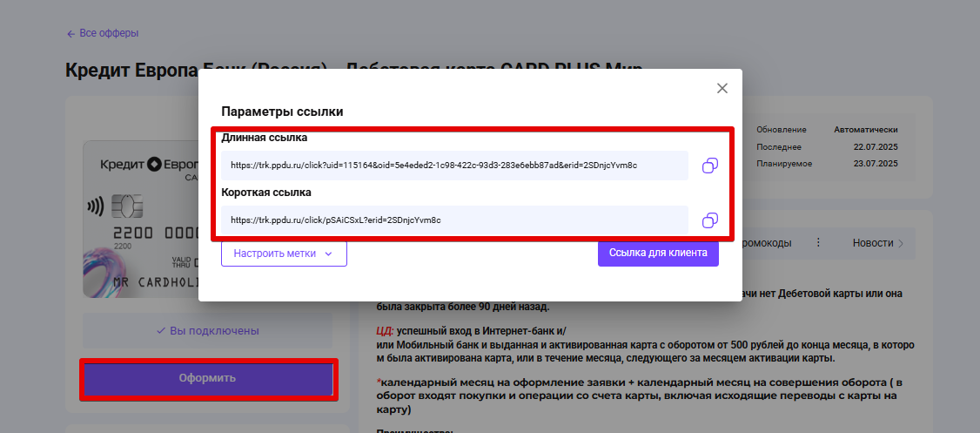Go back via Все офферы link
The height and width of the screenshot is (433, 980).
pyautogui.click(x=103, y=33)
